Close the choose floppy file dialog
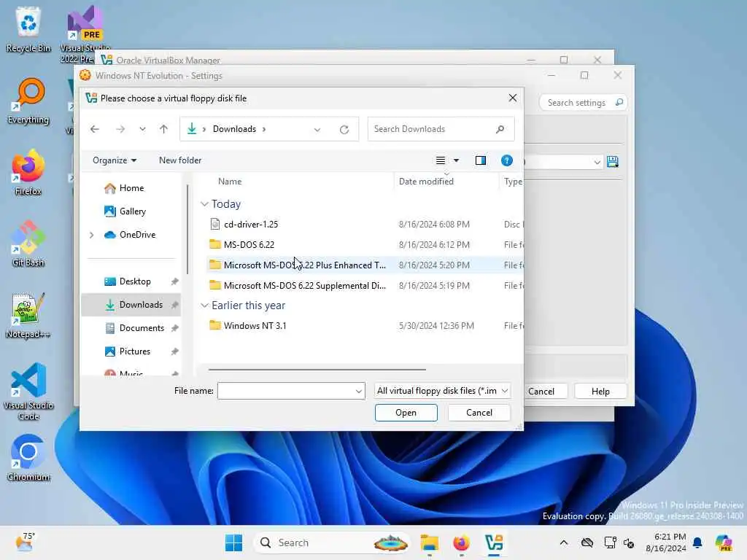Screen dimensions: 747x560 tap(513, 98)
